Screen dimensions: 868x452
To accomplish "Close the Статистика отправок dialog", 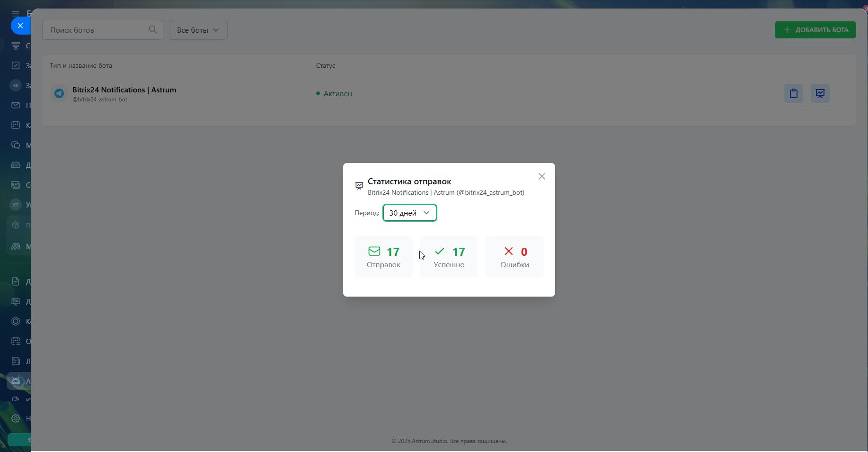I will (x=542, y=176).
